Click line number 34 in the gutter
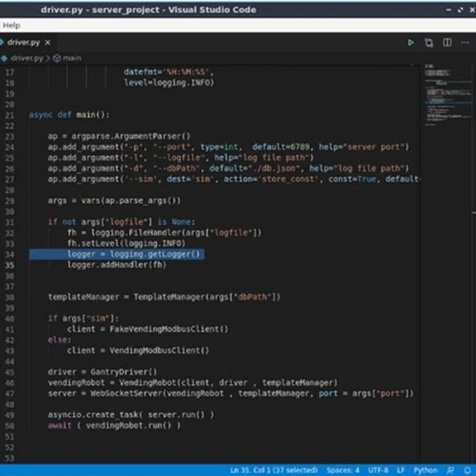Viewport: 476px width, 476px height. coord(10,254)
